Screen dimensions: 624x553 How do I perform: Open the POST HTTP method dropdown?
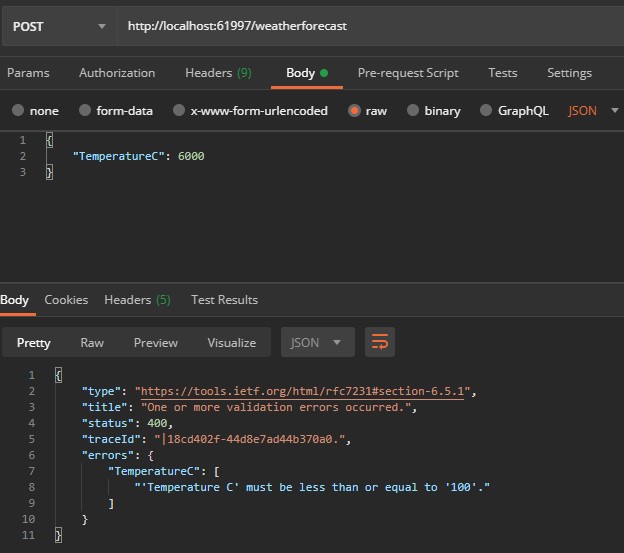tap(58, 26)
